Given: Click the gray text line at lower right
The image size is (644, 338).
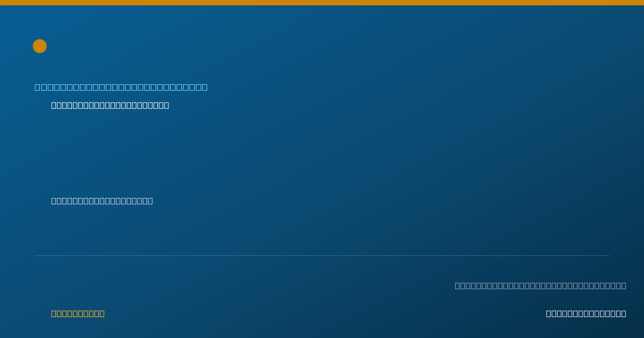Looking at the screenshot, I should click(540, 285).
